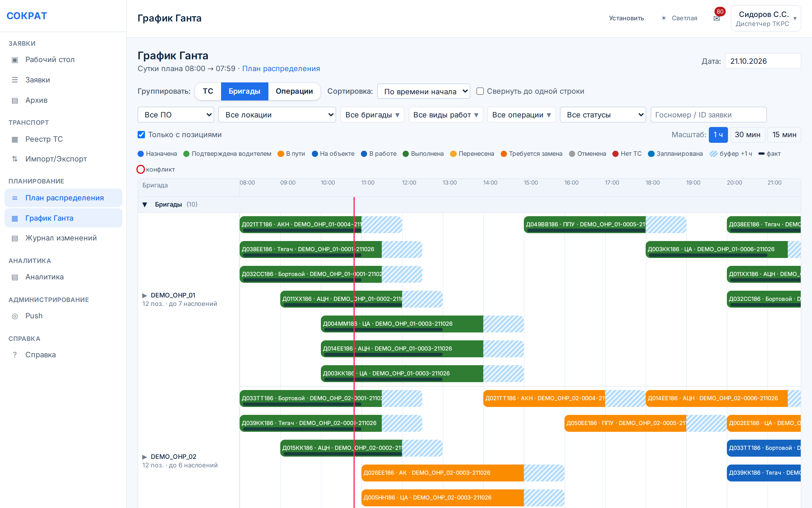The height and width of the screenshot is (508, 812).
Task: Open Журнал изменений in the sidebar
Action: coord(63,238)
